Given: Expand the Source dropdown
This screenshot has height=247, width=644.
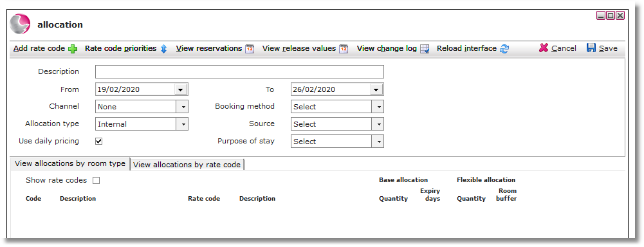Looking at the screenshot, I should coord(378,124).
